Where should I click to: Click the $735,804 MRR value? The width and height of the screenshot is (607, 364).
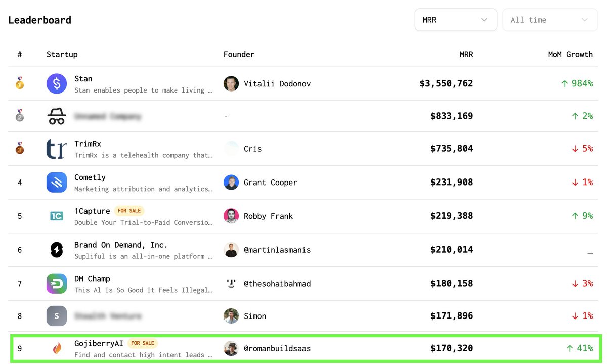(x=452, y=148)
